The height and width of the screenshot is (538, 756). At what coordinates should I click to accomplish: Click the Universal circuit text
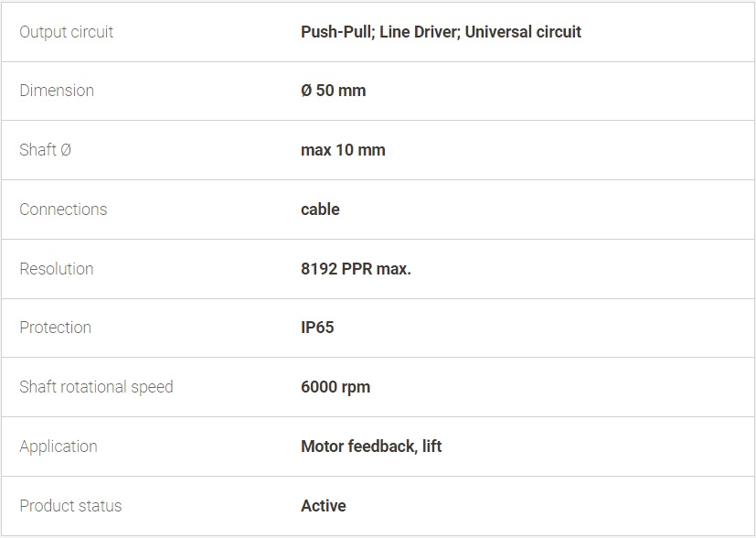coord(523,32)
